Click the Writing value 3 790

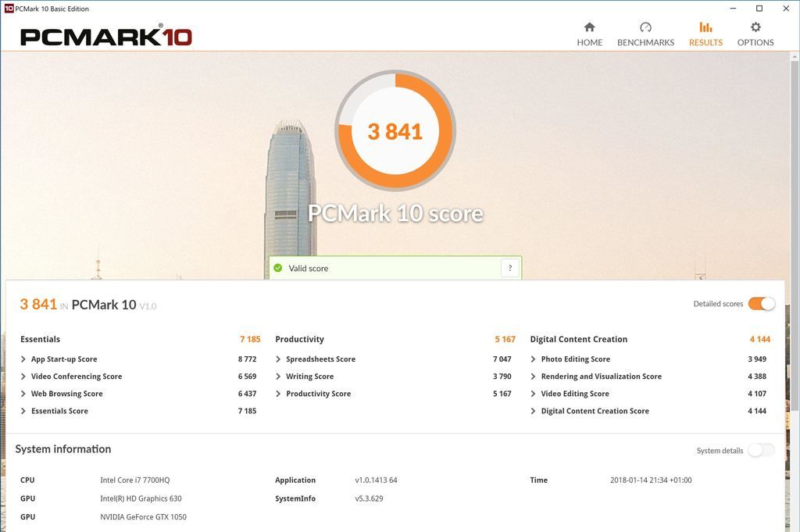(502, 377)
